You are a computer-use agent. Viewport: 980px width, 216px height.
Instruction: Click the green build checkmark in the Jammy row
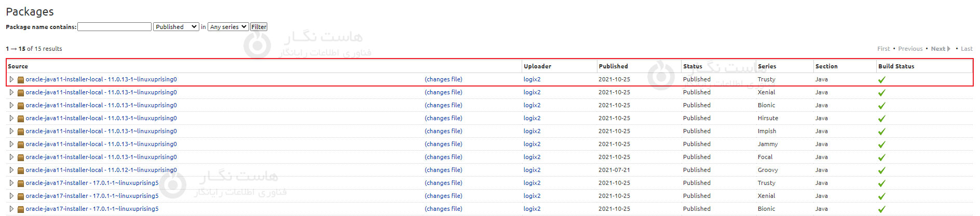tap(881, 145)
